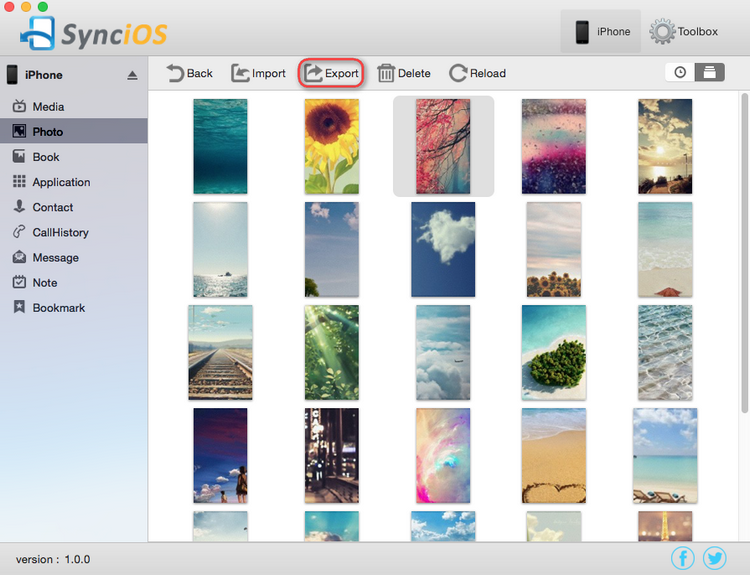The height and width of the screenshot is (575, 750).
Task: Click the Import photos button
Action: 258,73
